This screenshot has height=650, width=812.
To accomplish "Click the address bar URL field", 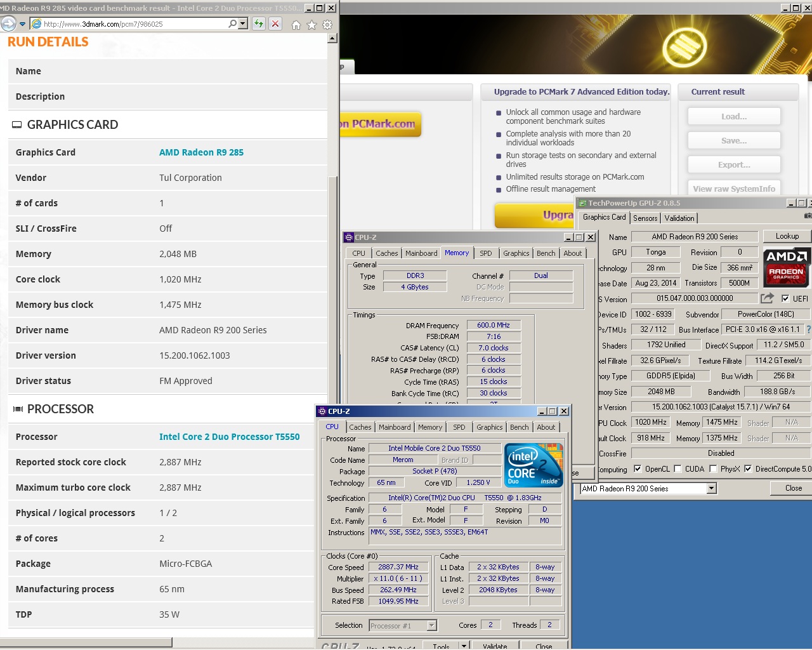I will (134, 23).
